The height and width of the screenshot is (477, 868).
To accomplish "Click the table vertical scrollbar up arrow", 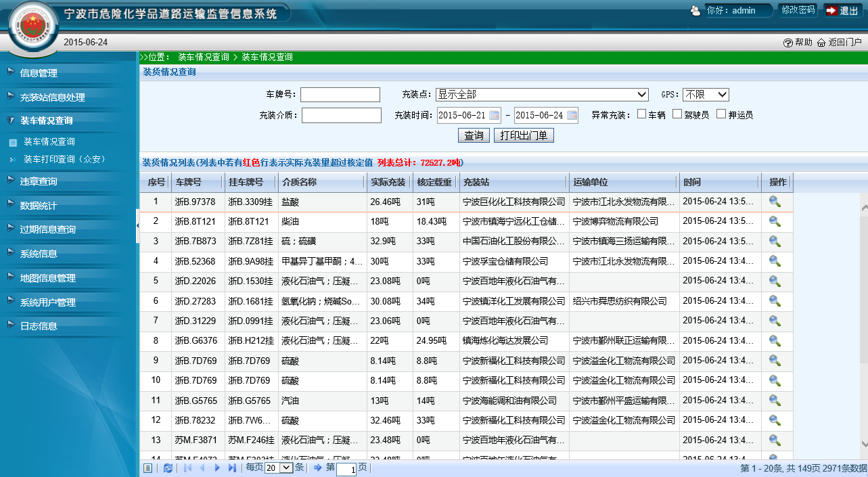I will pyautogui.click(x=864, y=208).
